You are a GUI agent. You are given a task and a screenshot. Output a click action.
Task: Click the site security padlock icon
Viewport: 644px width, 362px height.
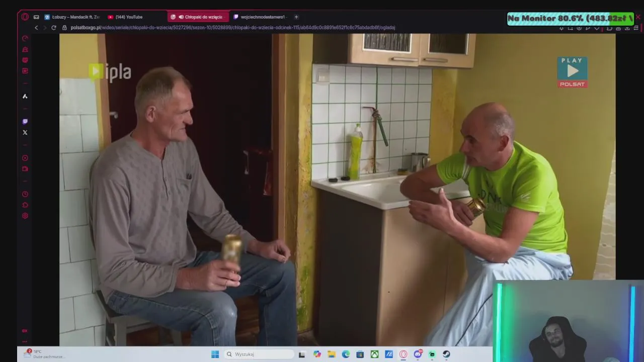coord(64,28)
